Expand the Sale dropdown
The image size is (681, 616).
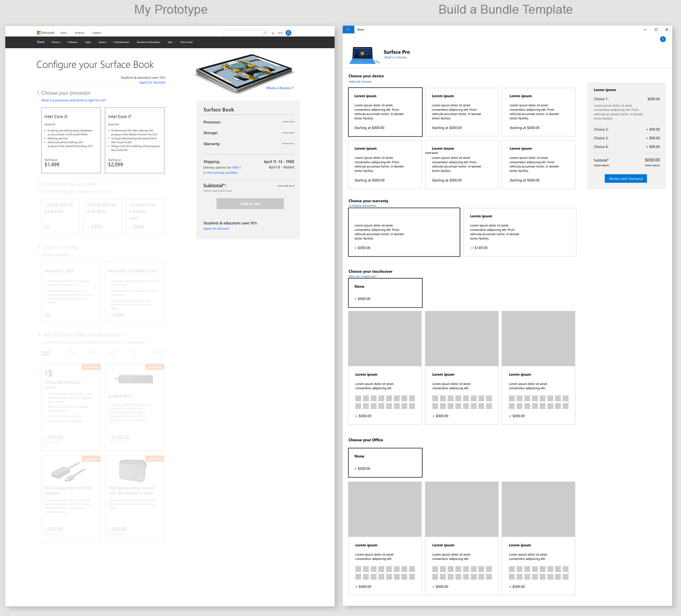(171, 42)
